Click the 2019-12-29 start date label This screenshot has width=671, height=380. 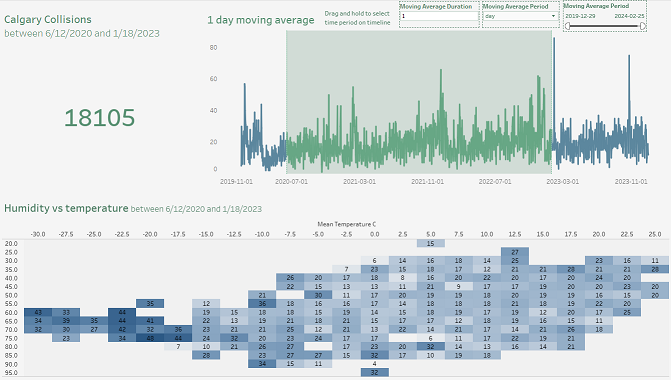click(580, 16)
